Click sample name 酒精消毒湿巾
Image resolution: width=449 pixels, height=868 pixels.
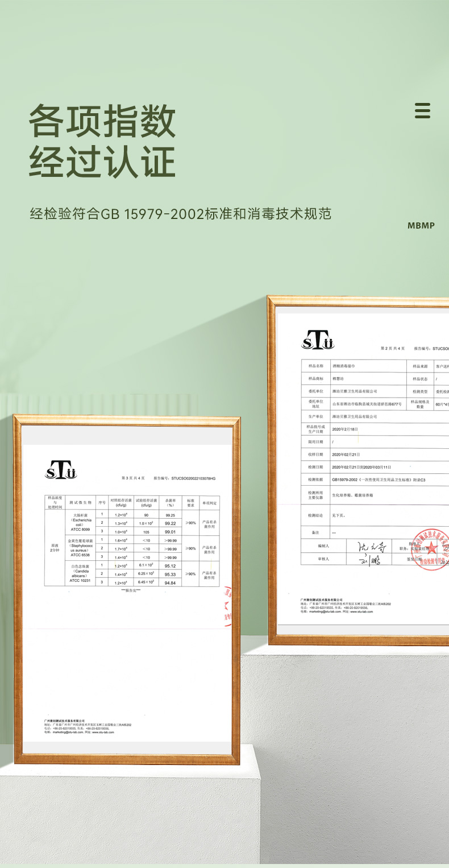[x=343, y=366]
